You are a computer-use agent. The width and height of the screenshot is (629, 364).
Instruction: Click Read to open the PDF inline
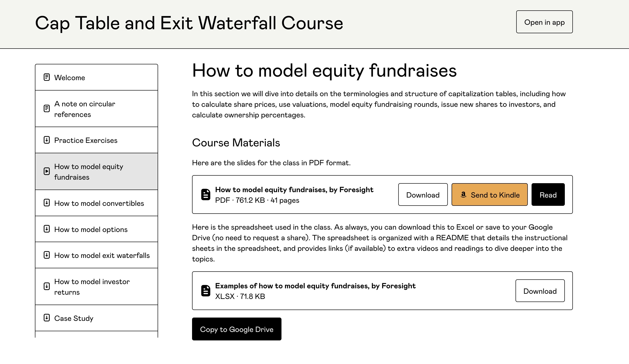(548, 194)
